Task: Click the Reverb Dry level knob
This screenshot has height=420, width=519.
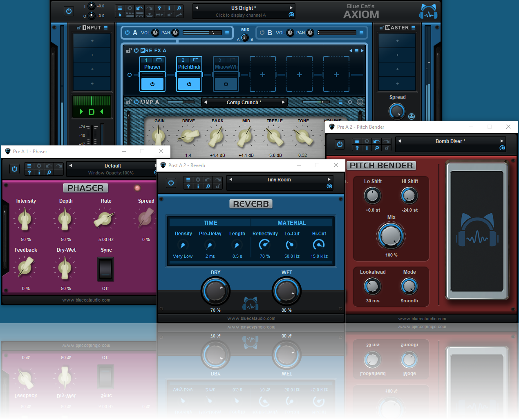Action: click(215, 291)
